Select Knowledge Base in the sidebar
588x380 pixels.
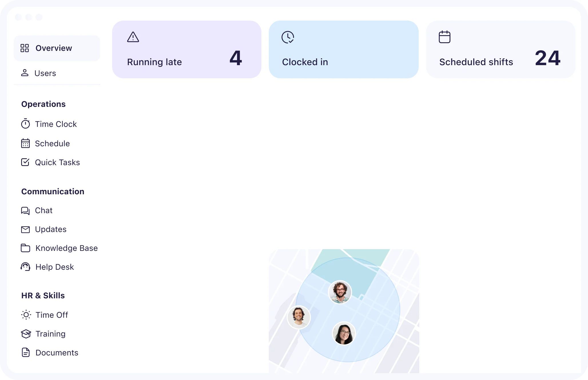pyautogui.click(x=66, y=248)
